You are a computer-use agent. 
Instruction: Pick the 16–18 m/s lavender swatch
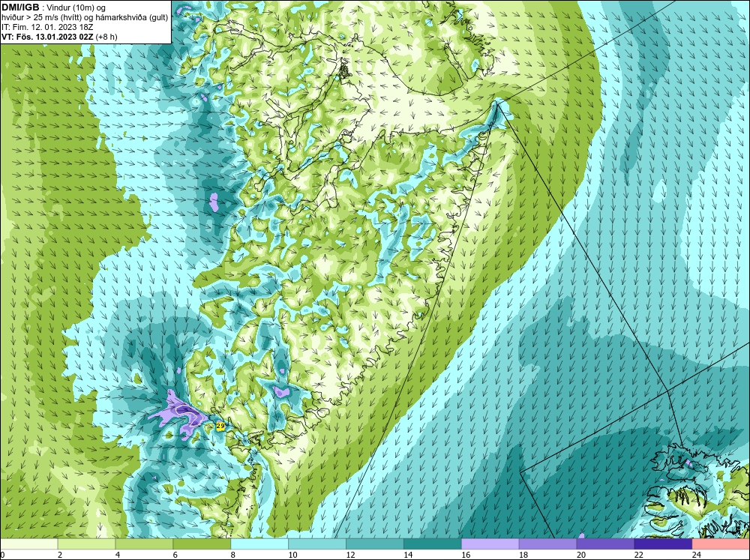(x=490, y=544)
